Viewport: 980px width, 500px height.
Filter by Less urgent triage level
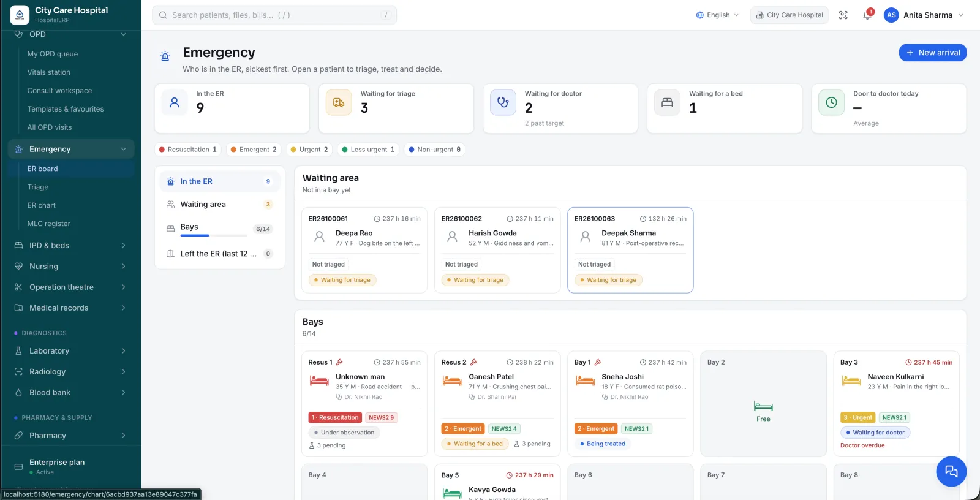pos(368,150)
